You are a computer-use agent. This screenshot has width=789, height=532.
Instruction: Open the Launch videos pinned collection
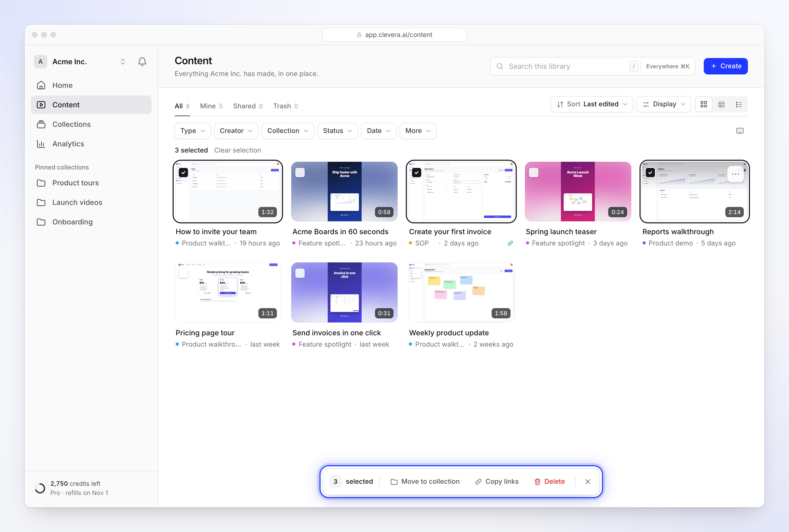coord(91,202)
